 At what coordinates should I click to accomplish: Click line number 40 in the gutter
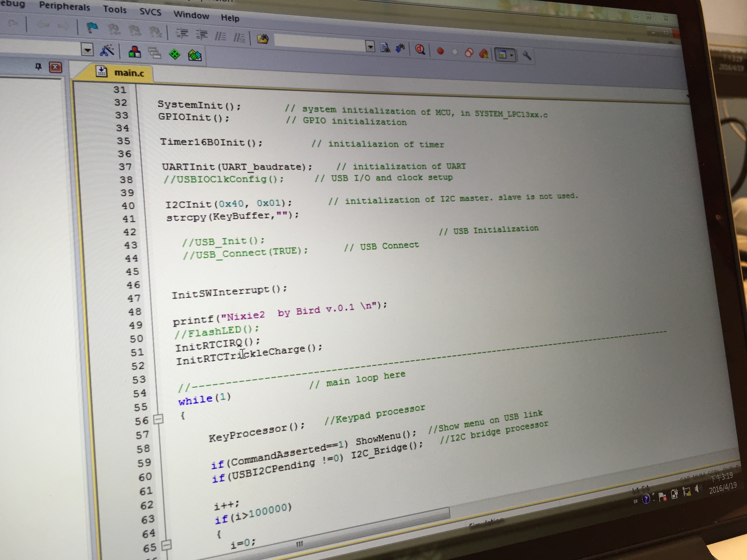click(x=128, y=206)
